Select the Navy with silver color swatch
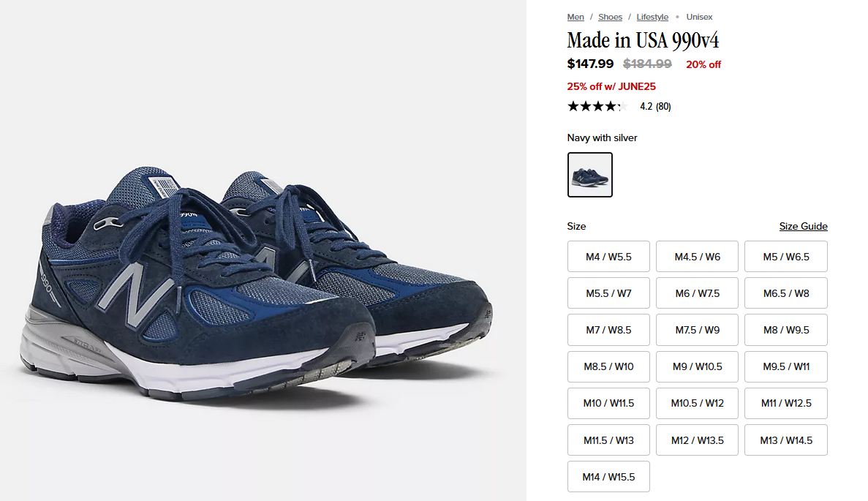Screen dimensions: 868x501 coord(589,174)
